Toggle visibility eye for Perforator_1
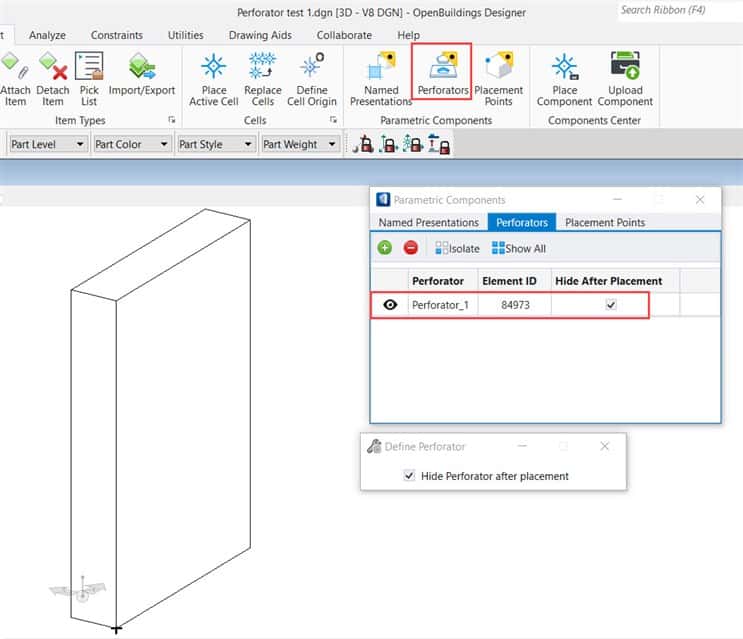This screenshot has width=743, height=639. pos(390,305)
